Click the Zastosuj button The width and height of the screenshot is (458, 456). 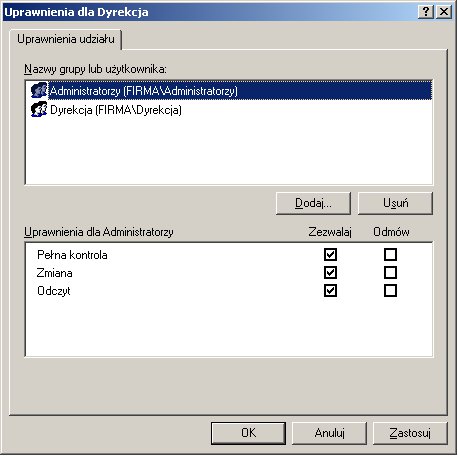(410, 433)
